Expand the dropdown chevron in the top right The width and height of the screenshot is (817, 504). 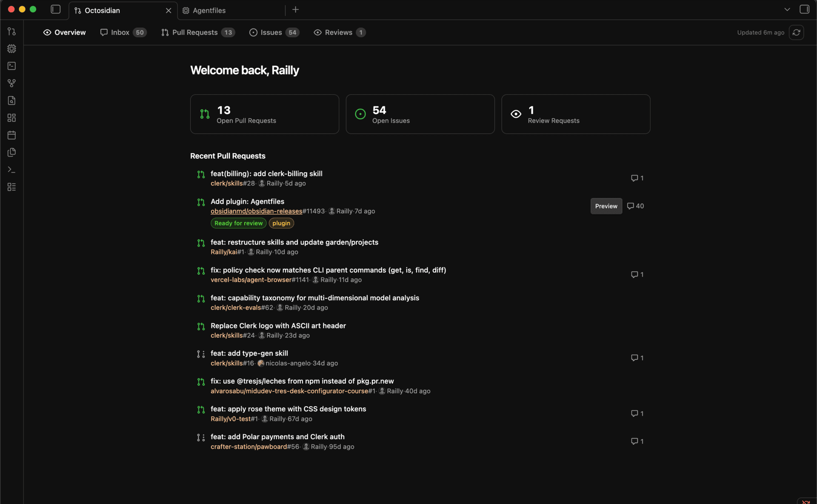point(787,9)
